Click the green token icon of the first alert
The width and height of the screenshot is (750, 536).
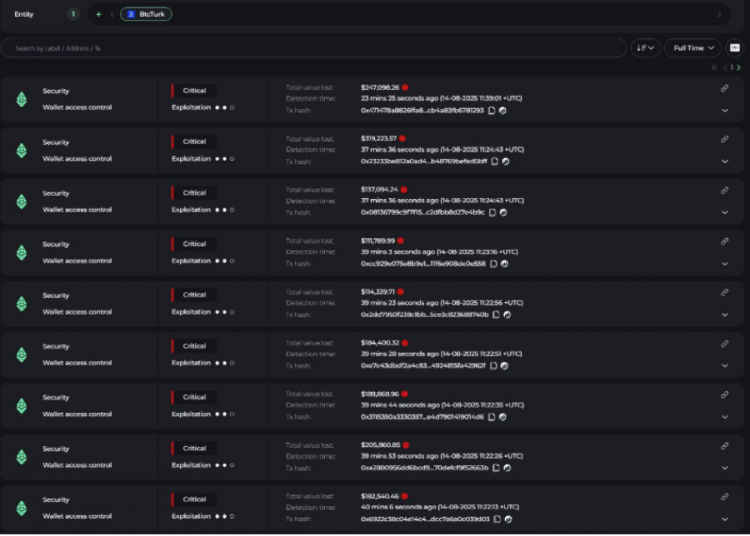(x=21, y=99)
